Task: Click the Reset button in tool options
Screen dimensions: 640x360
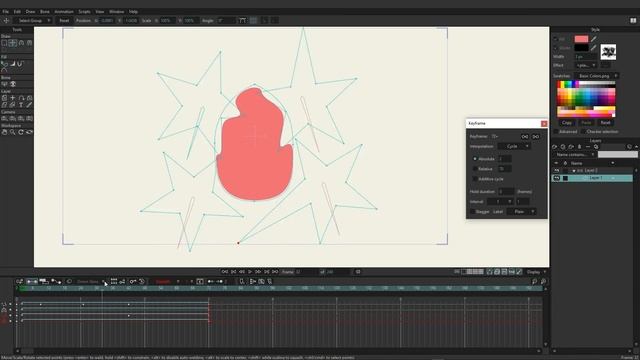Action: tap(64, 20)
